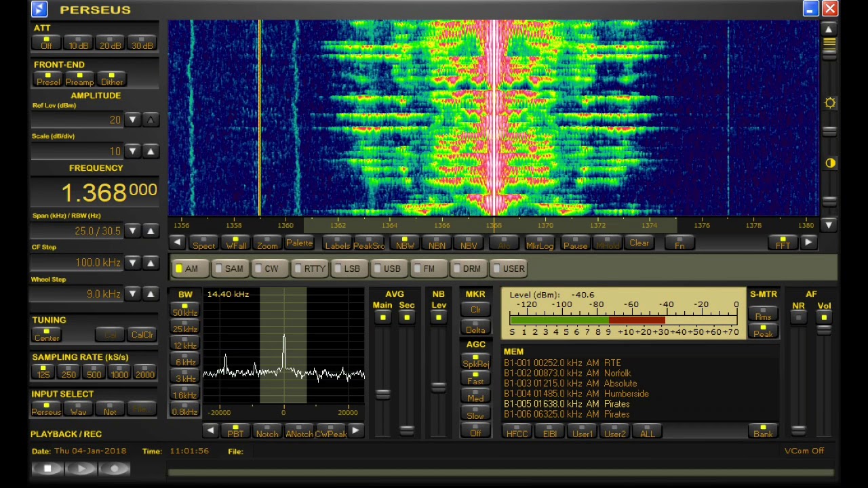This screenshot has height=488, width=868.
Task: Click the waterfall brightness sun icon
Action: point(830,103)
